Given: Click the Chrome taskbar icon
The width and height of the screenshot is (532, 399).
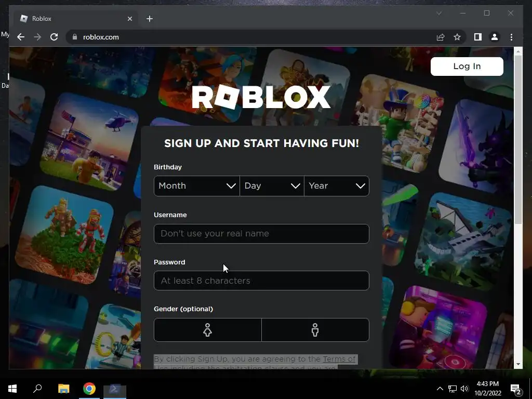Looking at the screenshot, I should click(89, 389).
